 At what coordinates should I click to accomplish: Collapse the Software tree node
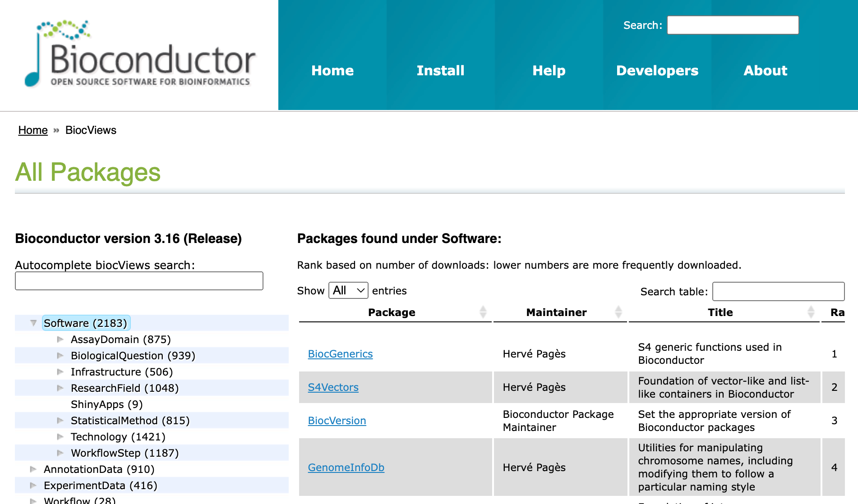(33, 323)
